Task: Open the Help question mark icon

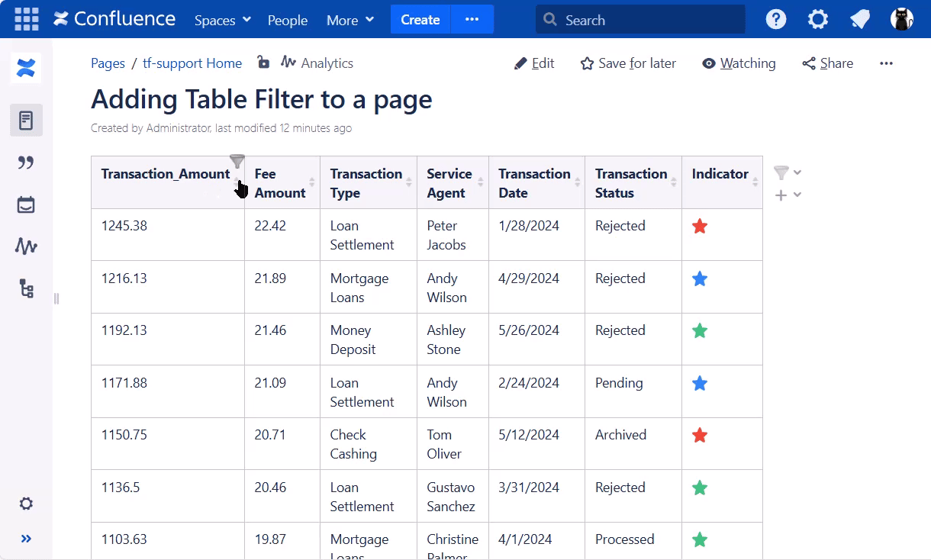Action: pos(776,20)
